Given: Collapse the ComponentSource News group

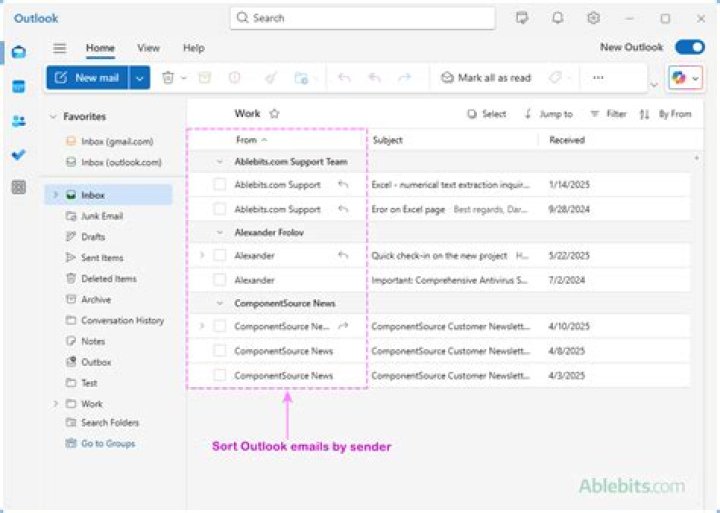Looking at the screenshot, I should [x=219, y=303].
